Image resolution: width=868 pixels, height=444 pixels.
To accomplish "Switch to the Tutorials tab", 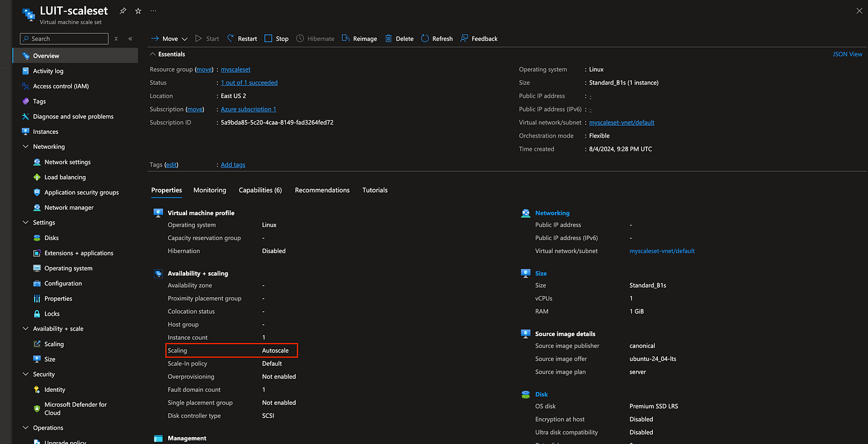I will [x=375, y=190].
